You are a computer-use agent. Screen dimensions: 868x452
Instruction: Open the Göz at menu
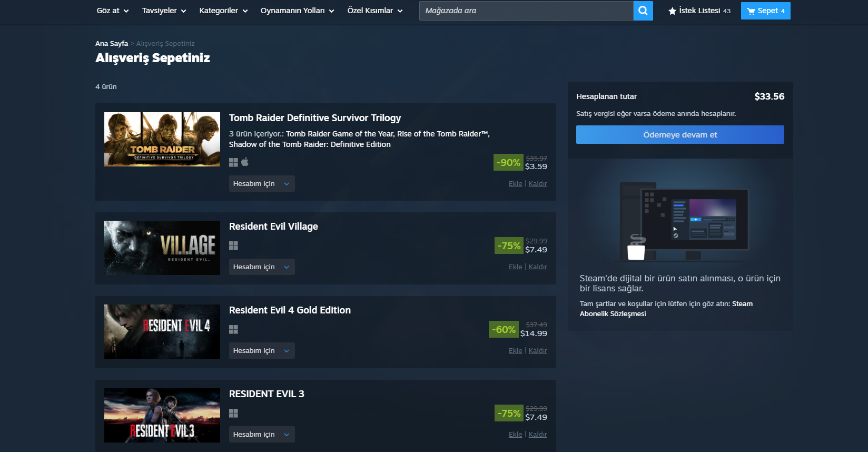pos(113,11)
